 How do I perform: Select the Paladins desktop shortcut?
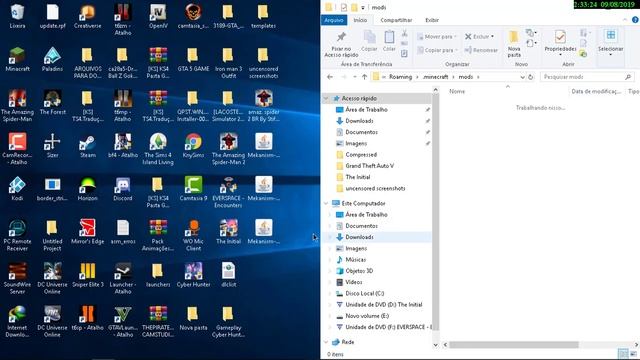[x=52, y=60]
